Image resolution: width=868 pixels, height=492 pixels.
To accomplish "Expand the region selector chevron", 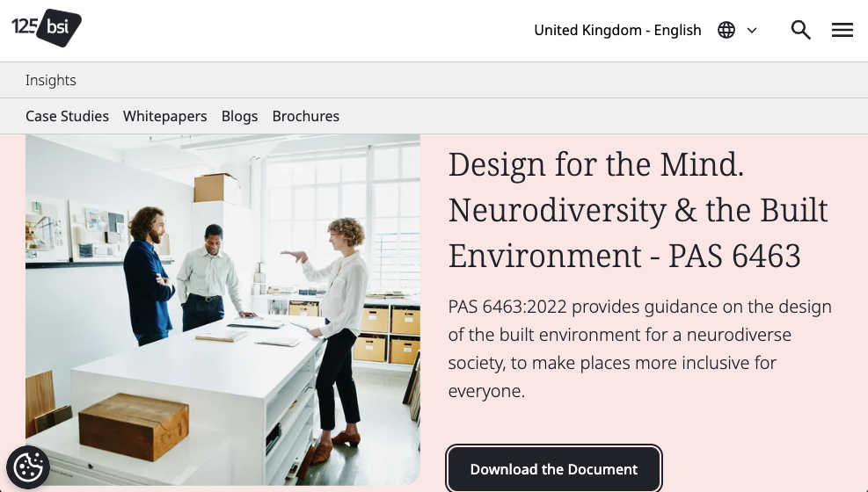I will point(752,31).
